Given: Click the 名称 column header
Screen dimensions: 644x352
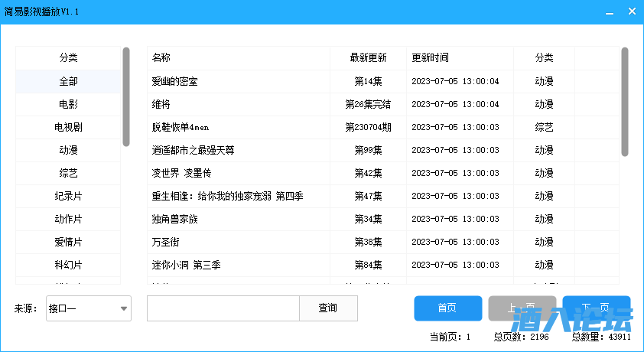Looking at the screenshot, I should point(239,58).
